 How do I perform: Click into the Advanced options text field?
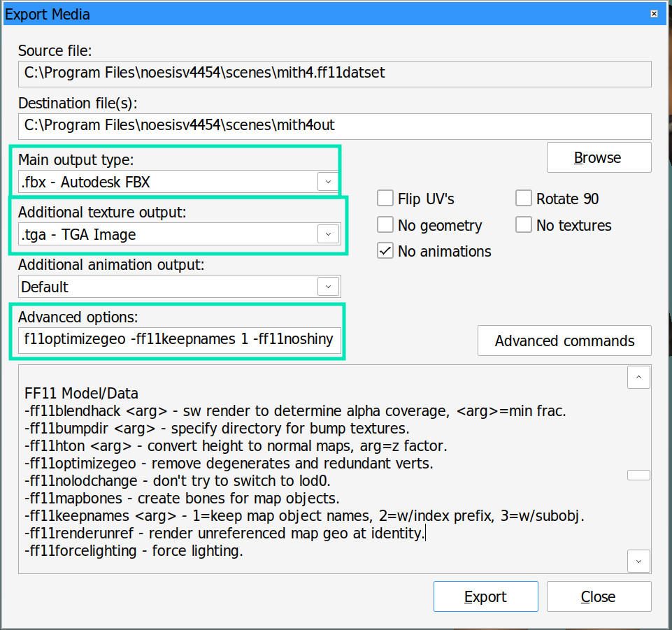click(180, 341)
